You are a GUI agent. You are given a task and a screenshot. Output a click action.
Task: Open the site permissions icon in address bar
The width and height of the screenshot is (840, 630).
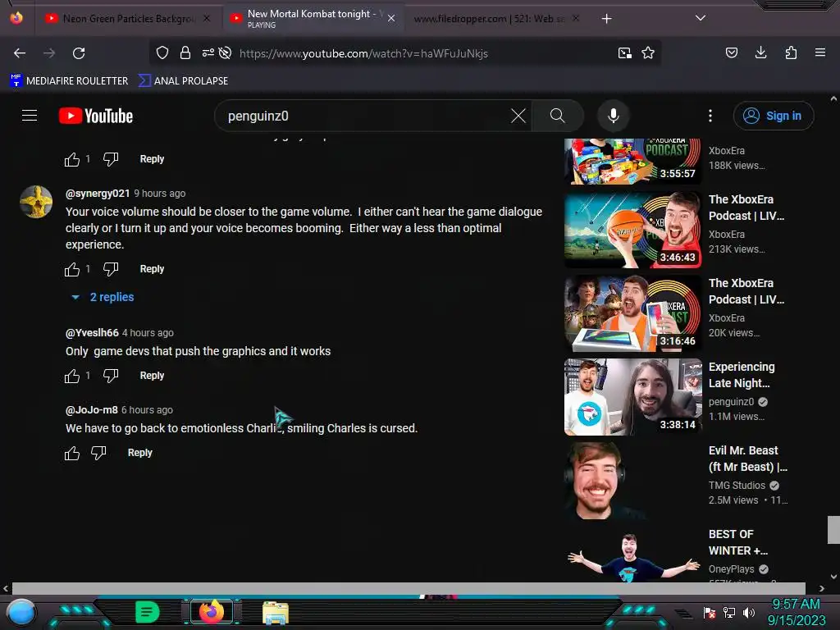[x=208, y=52]
